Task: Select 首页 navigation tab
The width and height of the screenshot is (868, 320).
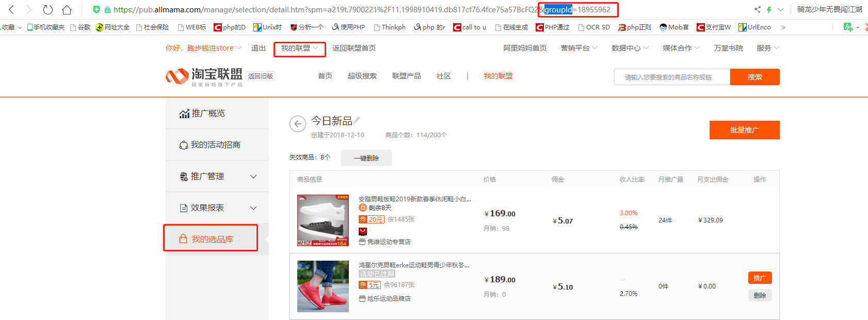Action: (325, 76)
